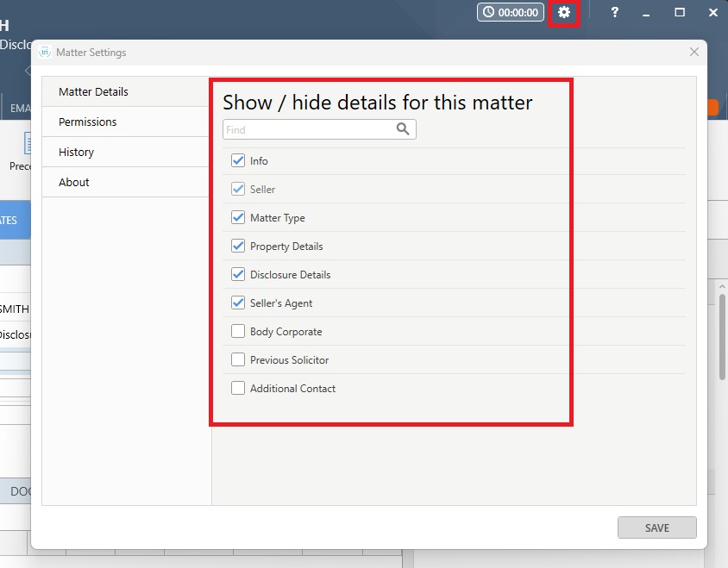The image size is (728, 568).
Task: Click the Matter Settings dialog logo icon
Action: pos(45,52)
